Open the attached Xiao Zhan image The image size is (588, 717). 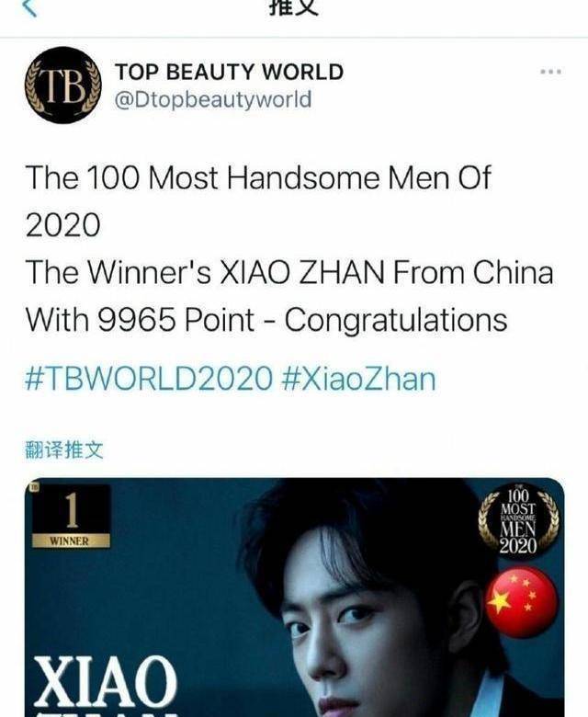click(294, 597)
